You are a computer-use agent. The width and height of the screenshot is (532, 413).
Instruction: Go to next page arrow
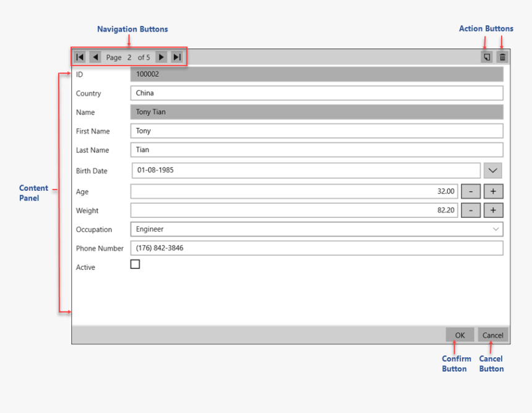click(x=161, y=57)
